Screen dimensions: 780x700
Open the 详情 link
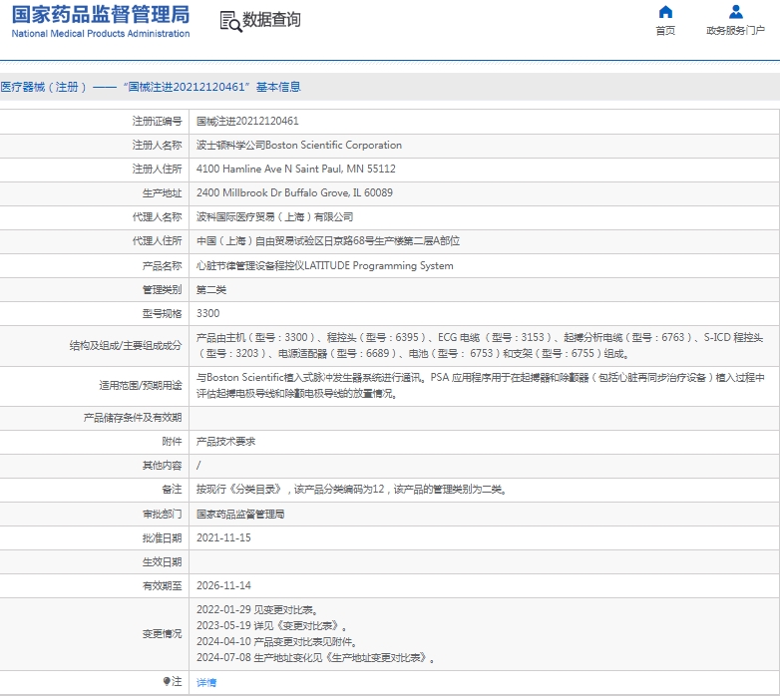pyautogui.click(x=205, y=683)
